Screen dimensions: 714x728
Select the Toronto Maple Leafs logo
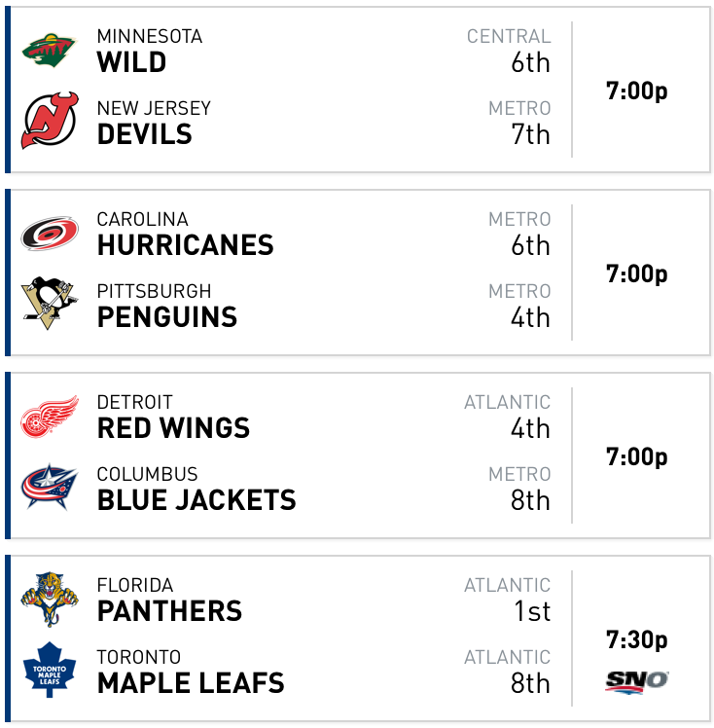(50, 670)
